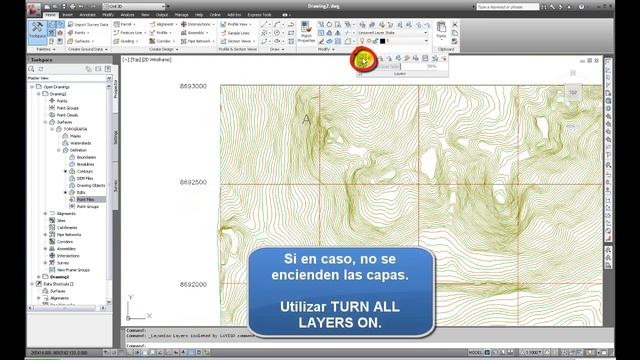Expand the Create Design panel title
This screenshot has height=360, width=640.
tap(163, 49)
